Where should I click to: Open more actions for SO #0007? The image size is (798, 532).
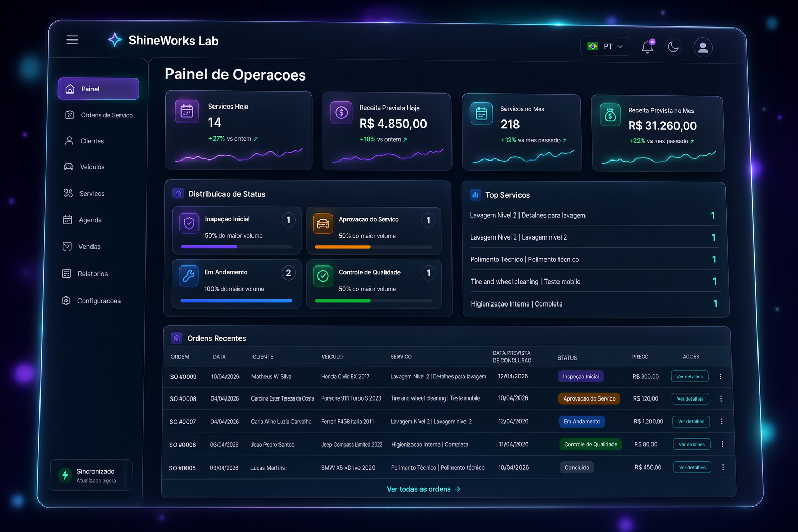click(722, 421)
